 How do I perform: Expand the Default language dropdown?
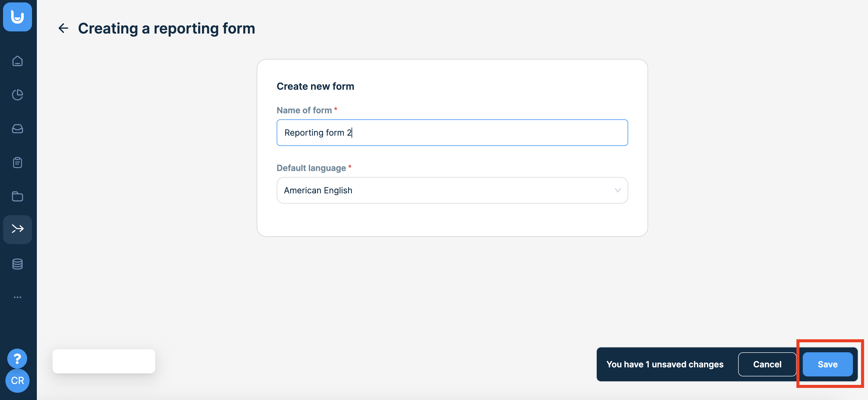[452, 190]
